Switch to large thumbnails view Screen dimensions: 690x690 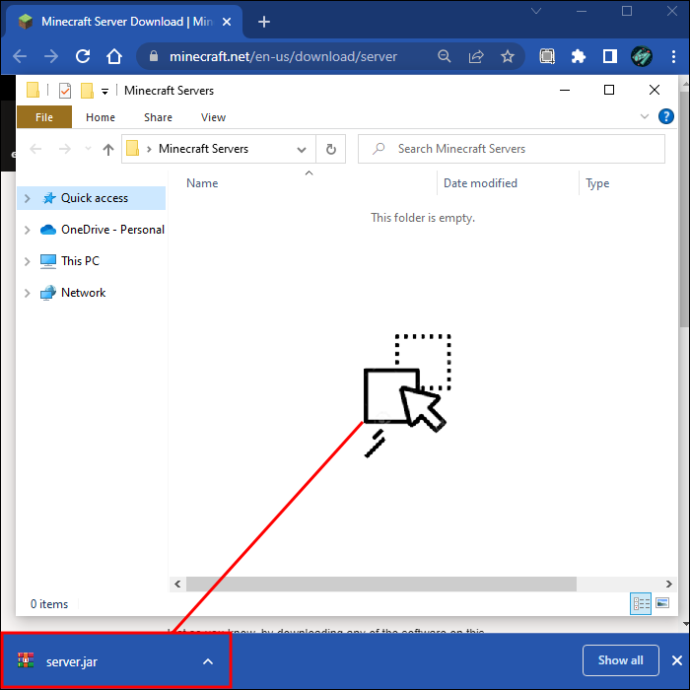pos(662,602)
